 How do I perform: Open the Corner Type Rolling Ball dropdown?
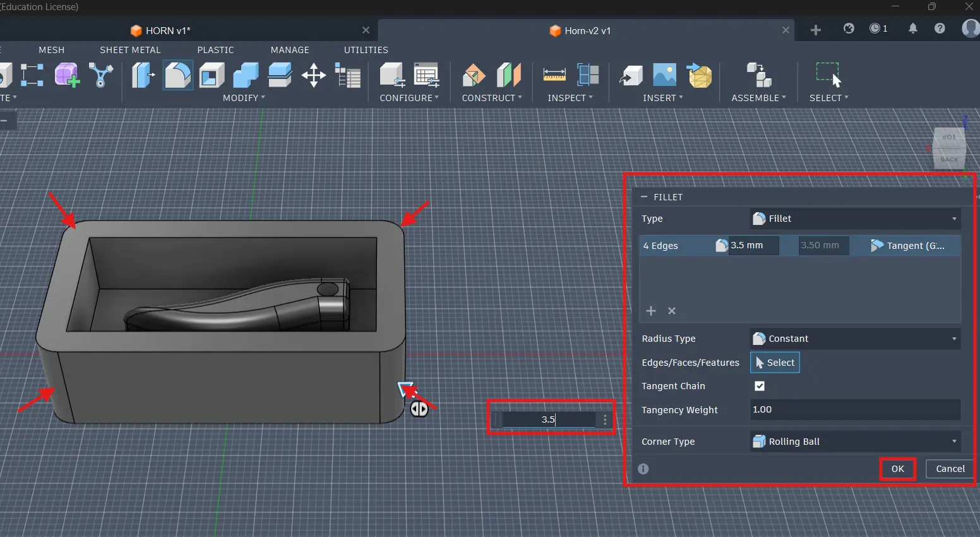tap(856, 442)
